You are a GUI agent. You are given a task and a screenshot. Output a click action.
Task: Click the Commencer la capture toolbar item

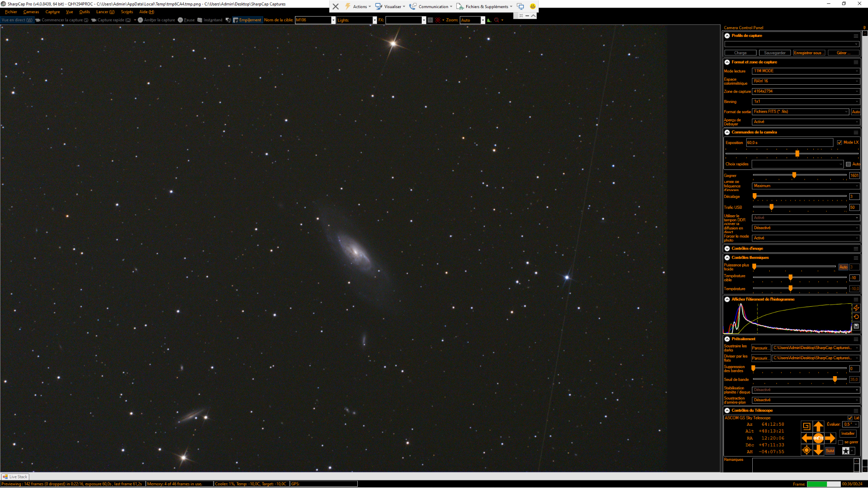pos(62,20)
